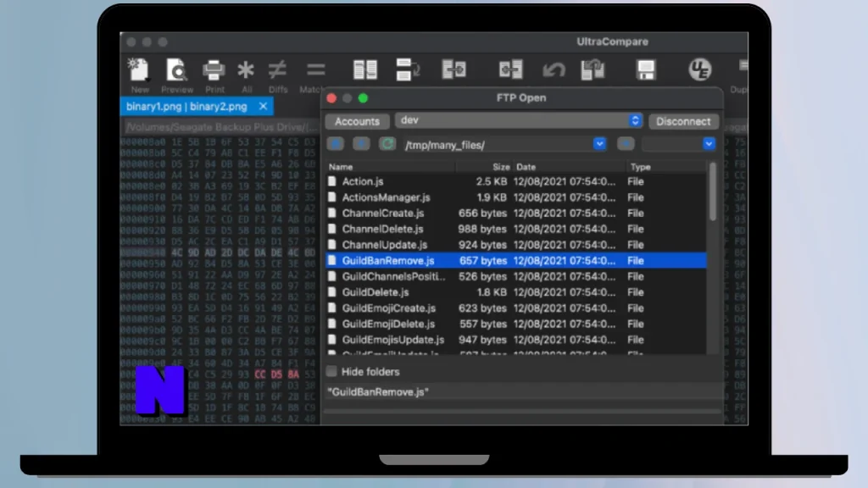868x488 pixels.
Task: Click the file icon beside Action.js
Action: pyautogui.click(x=331, y=181)
